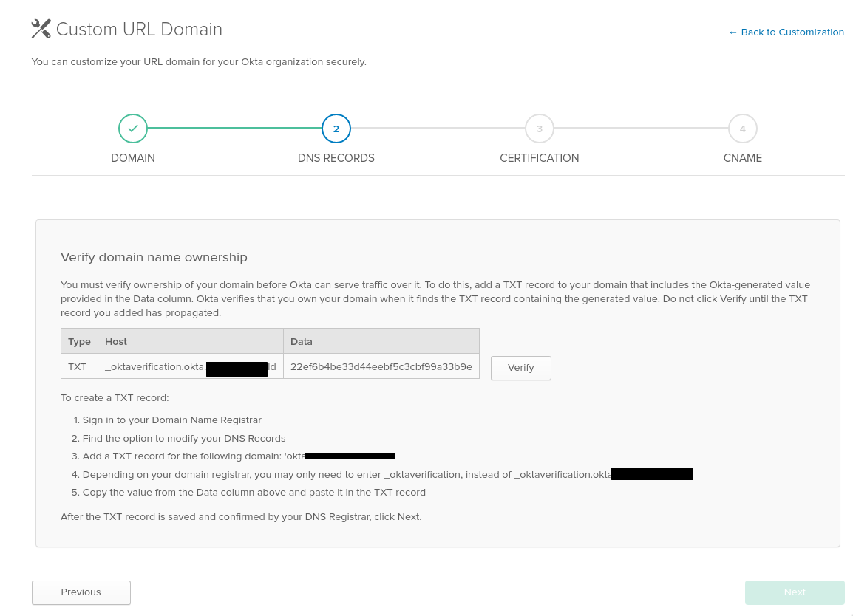This screenshot has height=616, width=853.
Task: Click the Verify domain name ownership heading
Action: pos(154,257)
